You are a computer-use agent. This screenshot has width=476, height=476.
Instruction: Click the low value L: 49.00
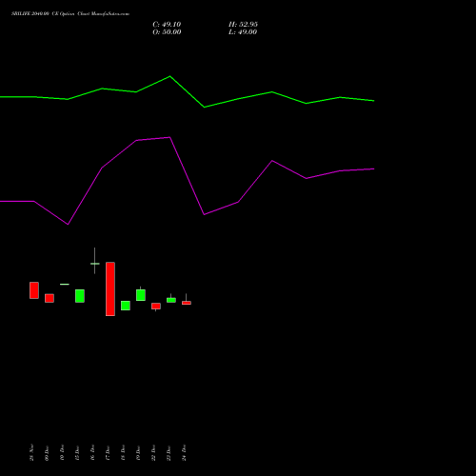tap(243, 32)
